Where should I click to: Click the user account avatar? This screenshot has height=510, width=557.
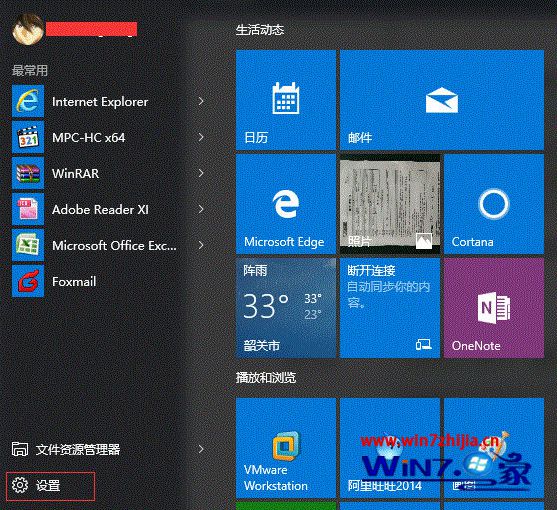[x=28, y=29]
